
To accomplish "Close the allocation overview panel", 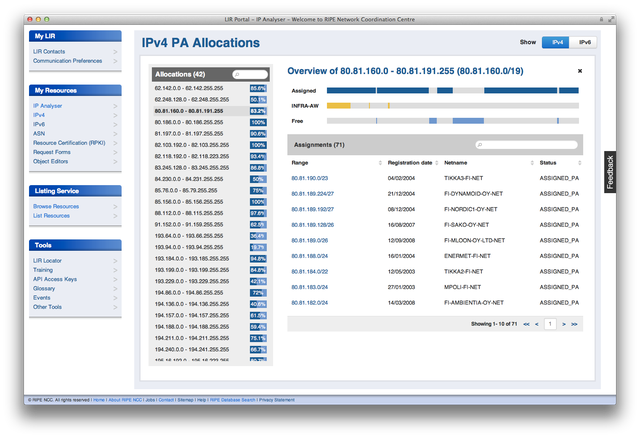I will coord(580,71).
